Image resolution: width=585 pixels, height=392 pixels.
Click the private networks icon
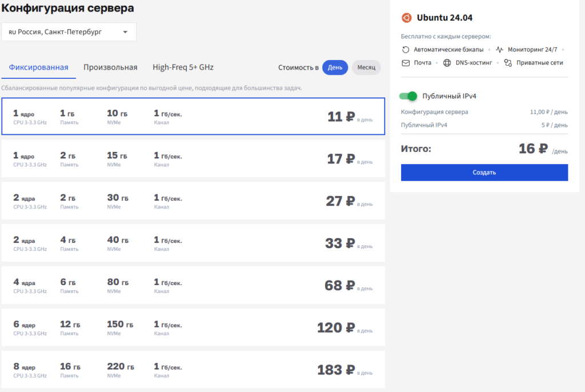(x=508, y=63)
